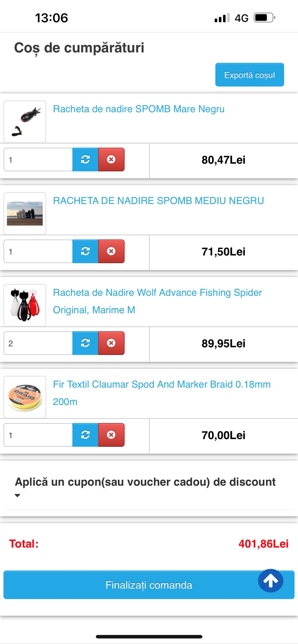
Task: Update quantity for SPOMB MEDIU NEGRU
Action: [x=85, y=251]
